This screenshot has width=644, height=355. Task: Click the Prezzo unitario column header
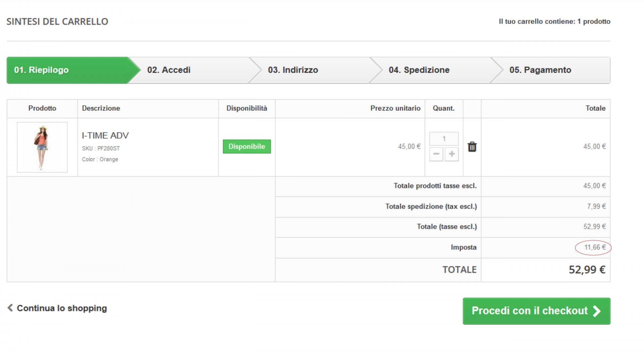(395, 108)
